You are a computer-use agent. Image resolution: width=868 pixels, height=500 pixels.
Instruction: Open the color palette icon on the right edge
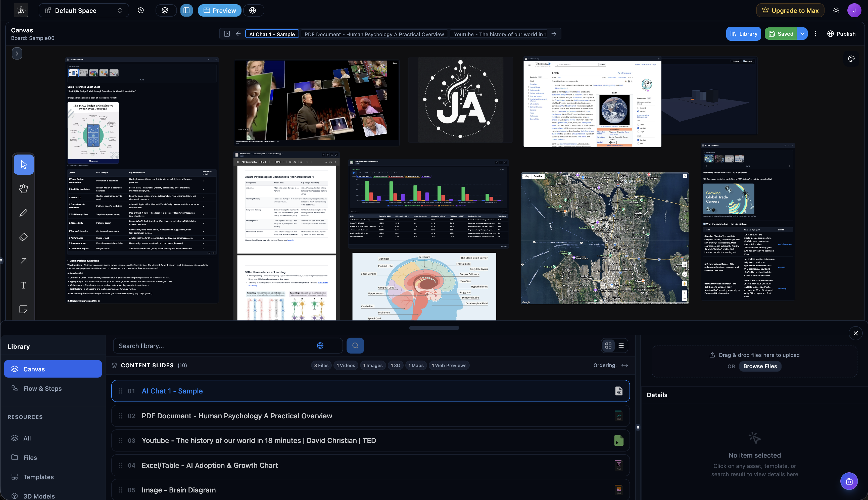click(851, 59)
